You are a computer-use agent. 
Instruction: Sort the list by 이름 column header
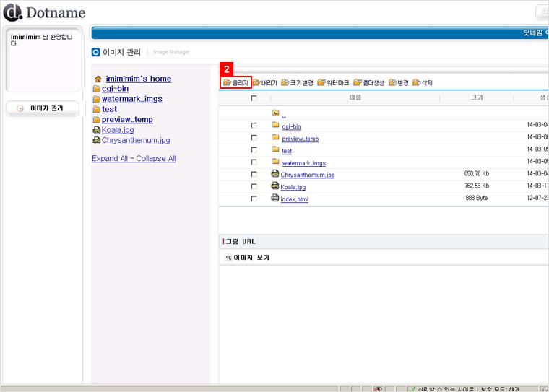[x=355, y=97]
